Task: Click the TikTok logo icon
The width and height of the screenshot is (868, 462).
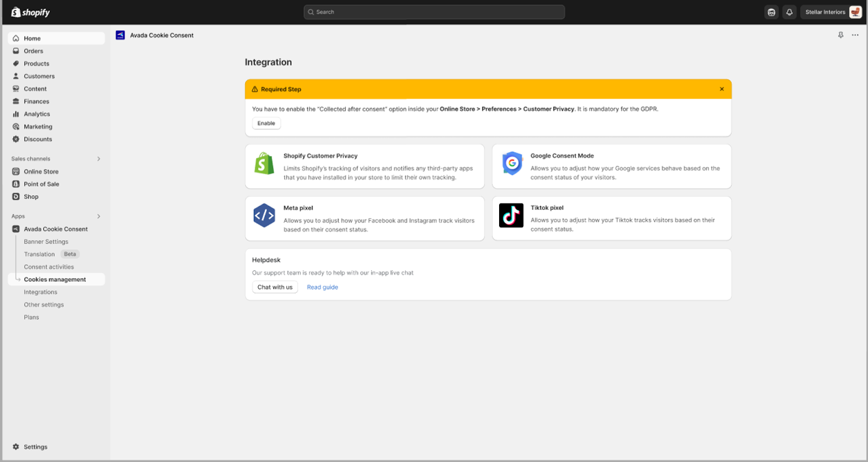Action: click(511, 215)
